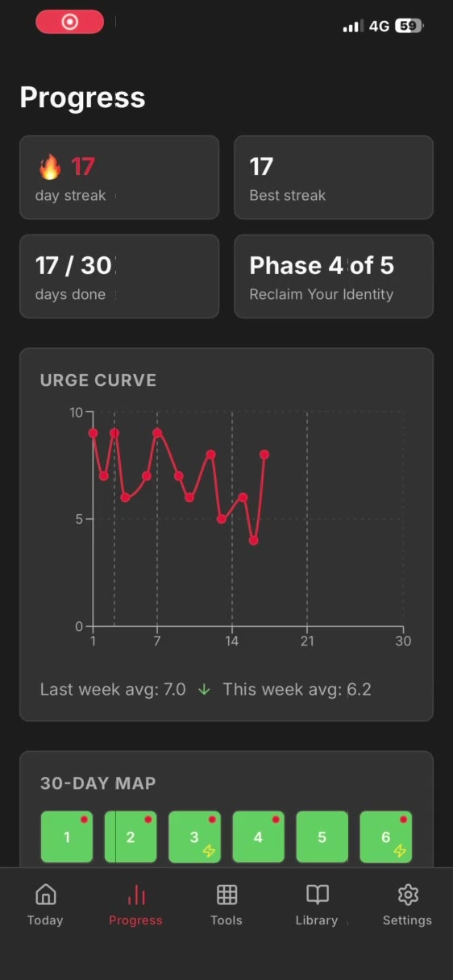This screenshot has width=453, height=980.
Task: Select day 4 tile in 30-day map
Action: pyautogui.click(x=258, y=837)
